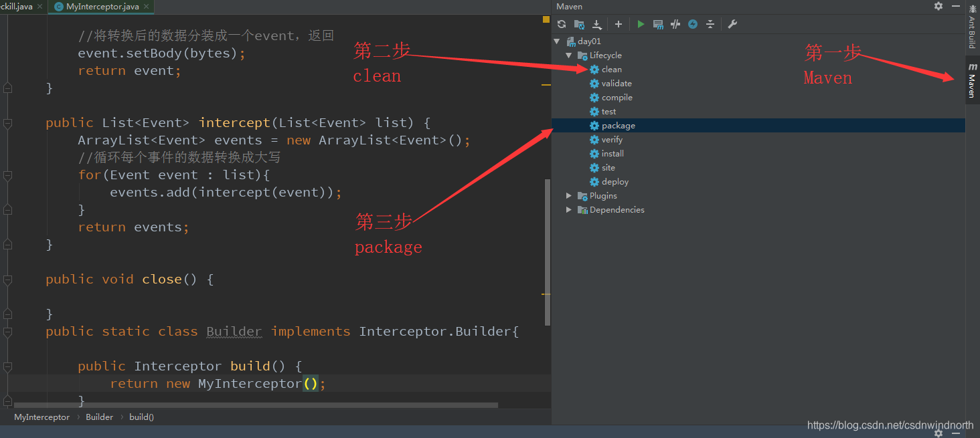Toggle offline mode in Maven toolbar
The height and width of the screenshot is (438, 980).
pos(675,24)
